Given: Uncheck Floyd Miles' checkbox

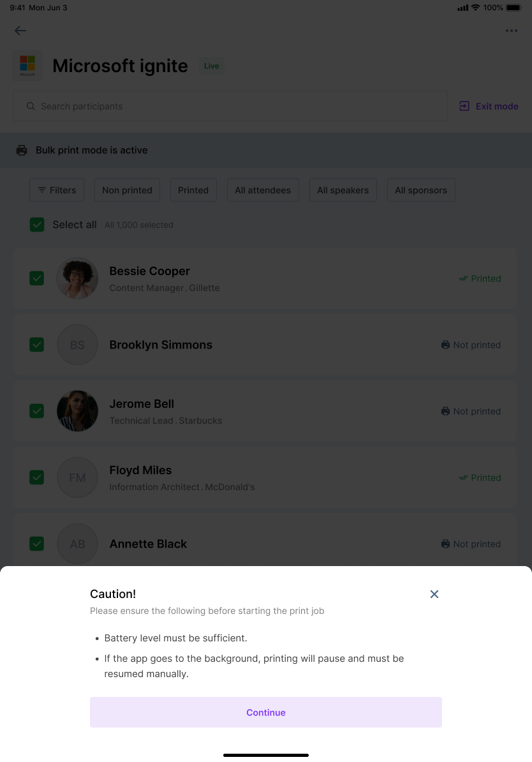Looking at the screenshot, I should coord(37,477).
